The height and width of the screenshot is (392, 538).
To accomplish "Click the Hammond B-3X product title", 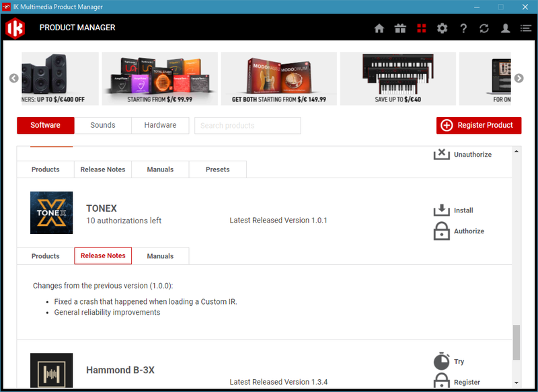I will [120, 370].
